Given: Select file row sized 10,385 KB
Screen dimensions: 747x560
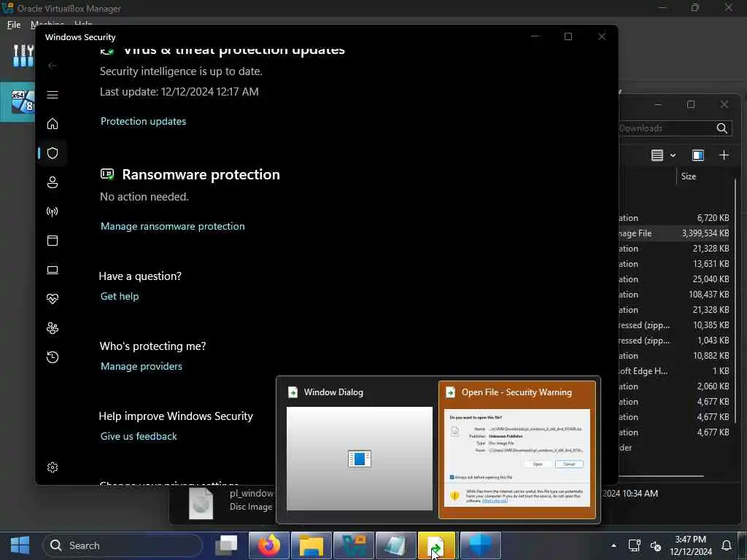Looking at the screenshot, I should (x=675, y=325).
